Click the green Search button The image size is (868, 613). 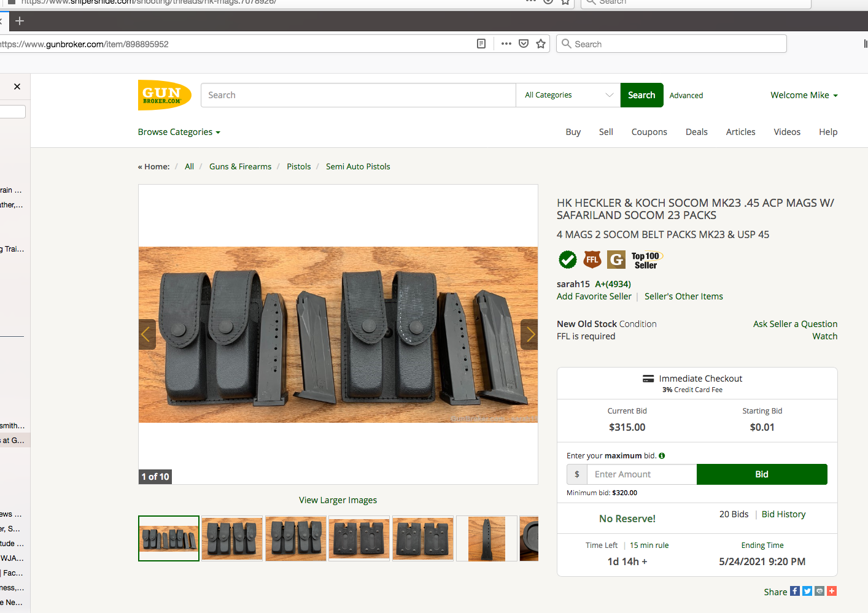642,95
